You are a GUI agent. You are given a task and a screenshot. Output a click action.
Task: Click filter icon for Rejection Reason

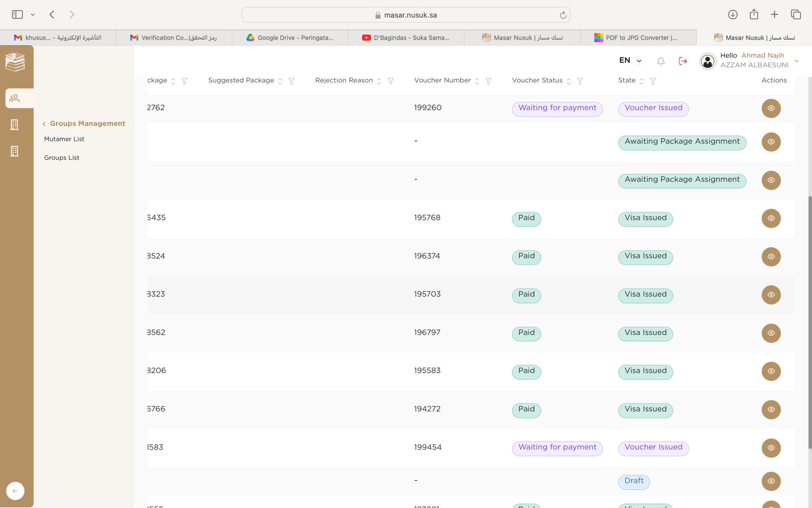tap(391, 81)
